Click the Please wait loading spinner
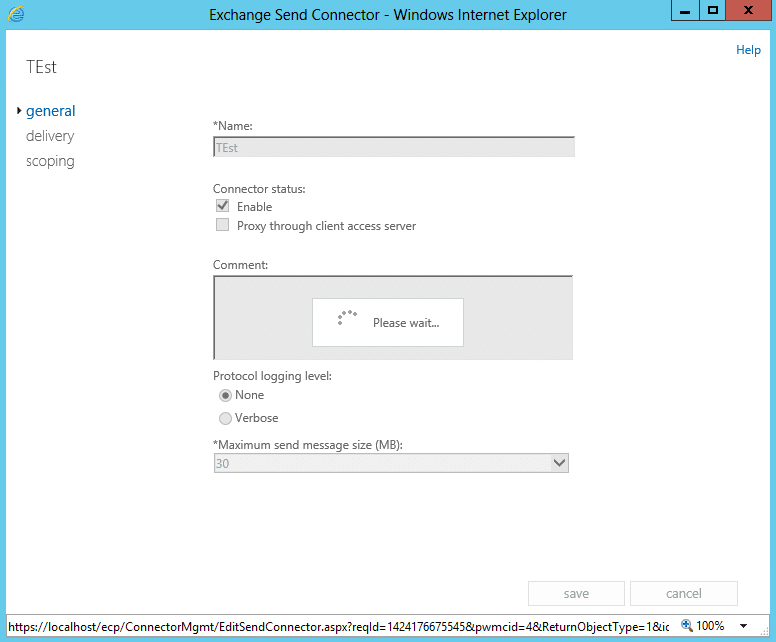 point(347,318)
